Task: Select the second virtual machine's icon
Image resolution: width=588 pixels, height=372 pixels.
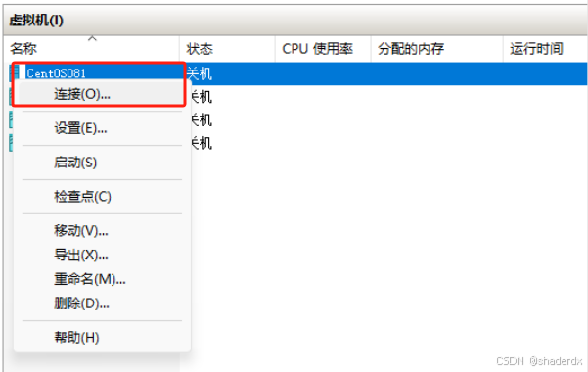Action: click(x=11, y=97)
